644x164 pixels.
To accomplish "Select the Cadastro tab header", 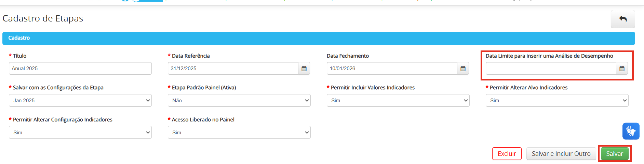I will (x=19, y=38).
